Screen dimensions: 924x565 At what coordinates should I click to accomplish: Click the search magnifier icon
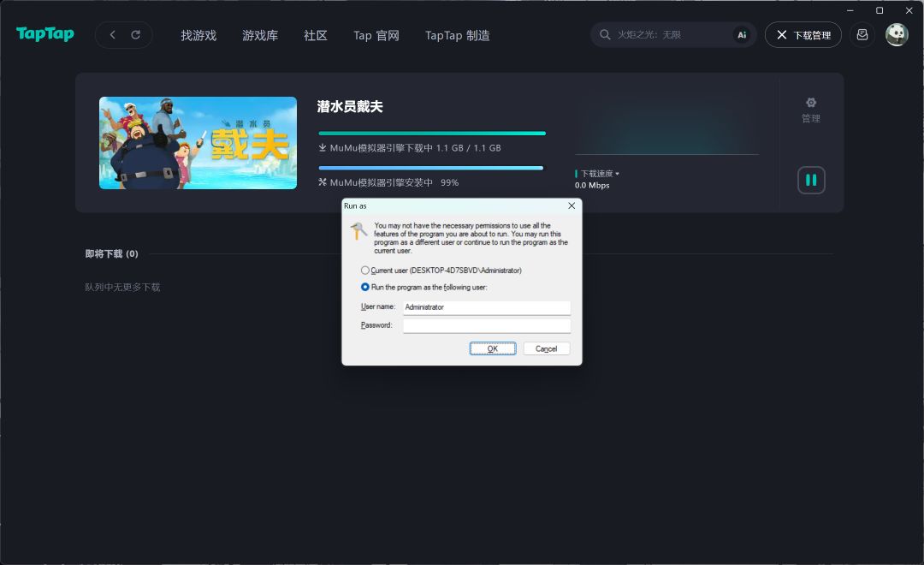tap(605, 35)
